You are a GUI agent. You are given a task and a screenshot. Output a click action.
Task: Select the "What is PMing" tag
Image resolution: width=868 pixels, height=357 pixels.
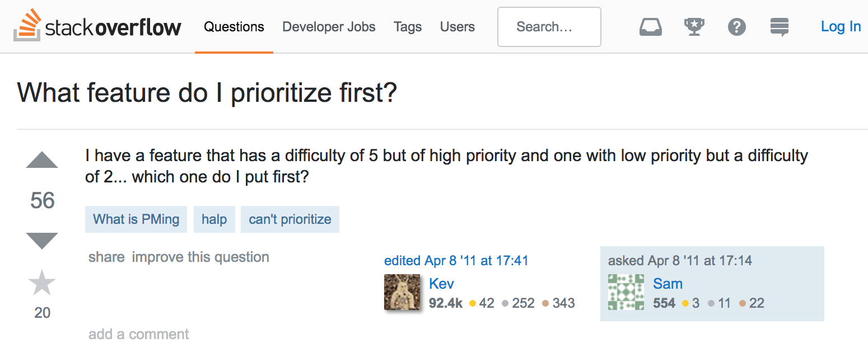pos(136,219)
